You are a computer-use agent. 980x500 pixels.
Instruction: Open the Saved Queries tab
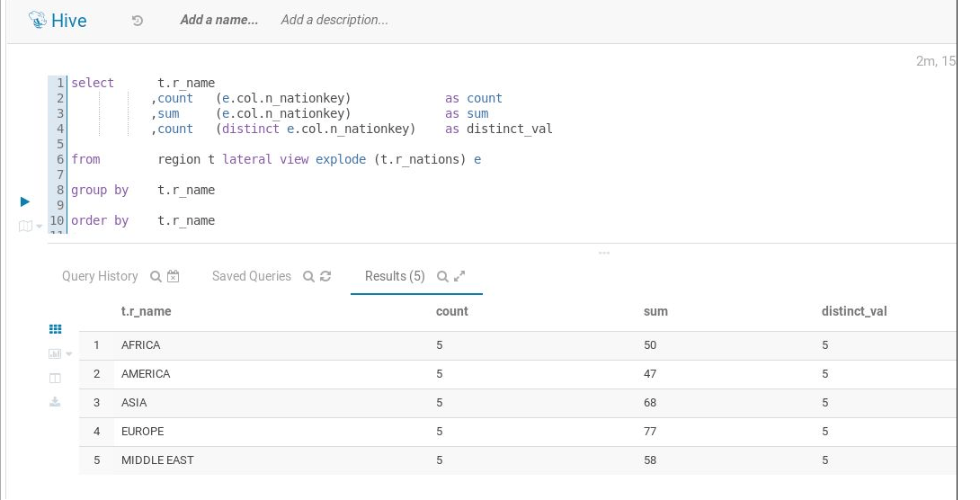tap(251, 276)
